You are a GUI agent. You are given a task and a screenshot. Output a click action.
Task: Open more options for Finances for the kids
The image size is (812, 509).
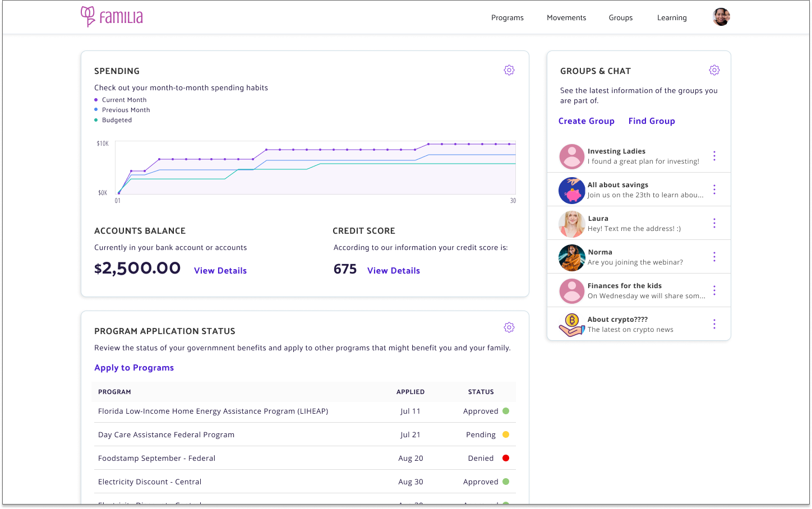(x=714, y=290)
